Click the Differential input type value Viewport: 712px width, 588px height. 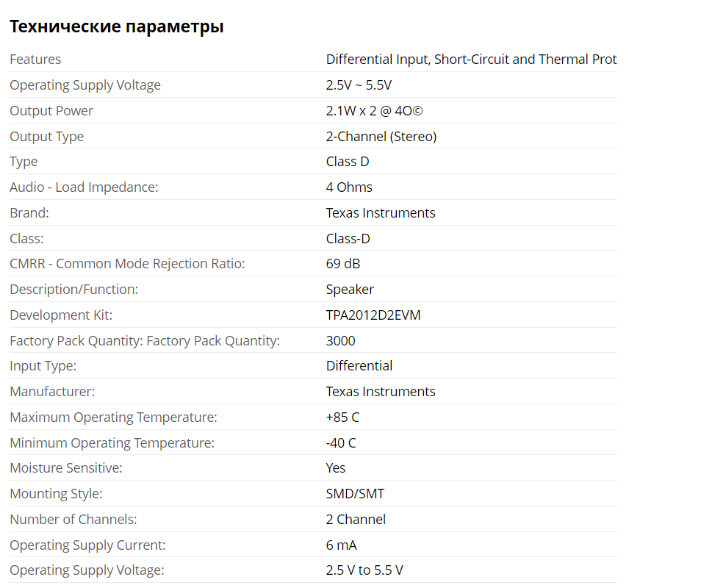[359, 366]
